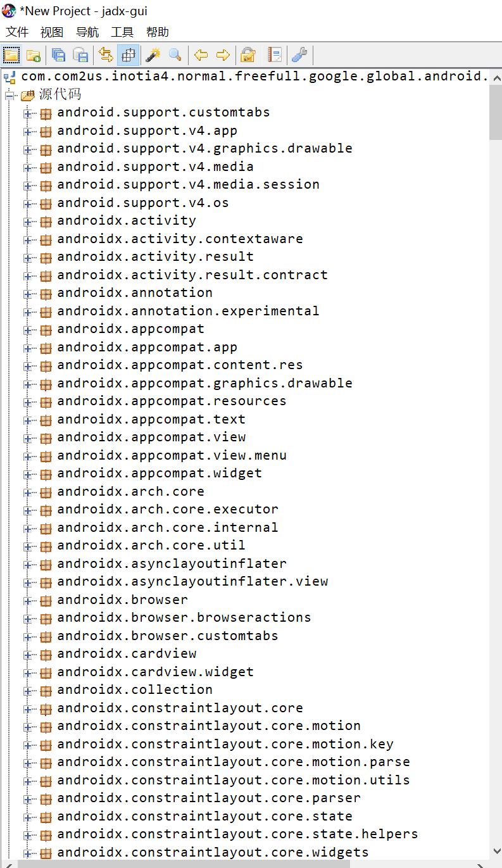
Task: Select the androidx.cardview.widget package
Action: (x=155, y=672)
